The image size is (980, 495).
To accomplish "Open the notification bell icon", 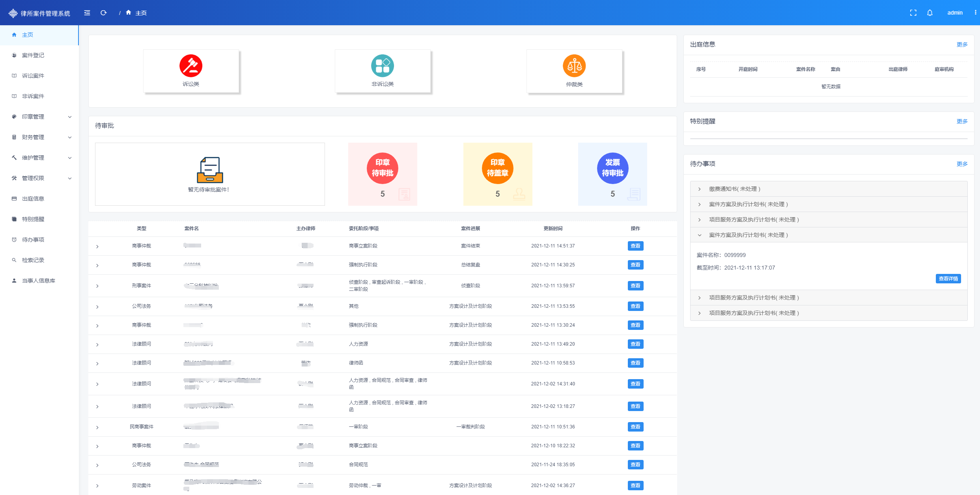I will coord(930,13).
